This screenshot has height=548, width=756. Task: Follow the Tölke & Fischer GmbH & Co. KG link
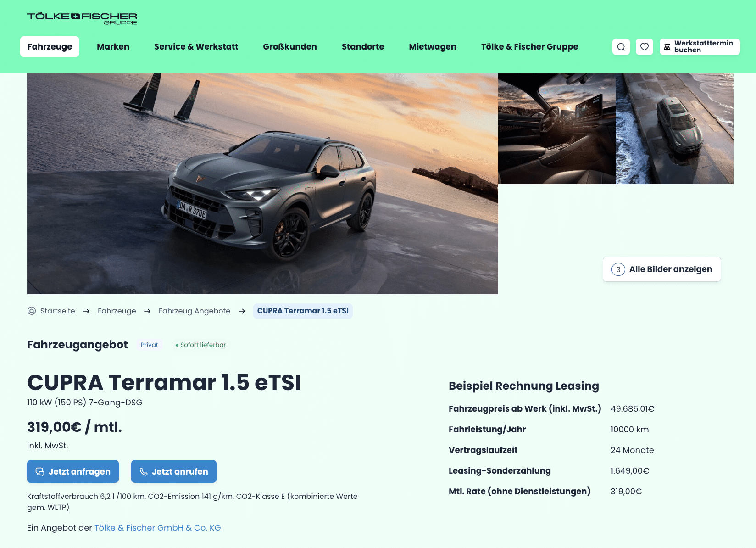(x=158, y=528)
